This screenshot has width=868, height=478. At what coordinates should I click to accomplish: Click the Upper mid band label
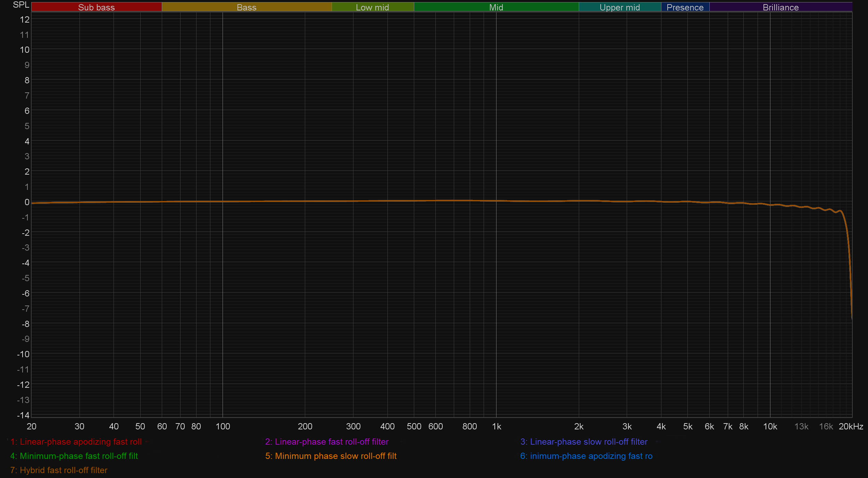click(619, 7)
